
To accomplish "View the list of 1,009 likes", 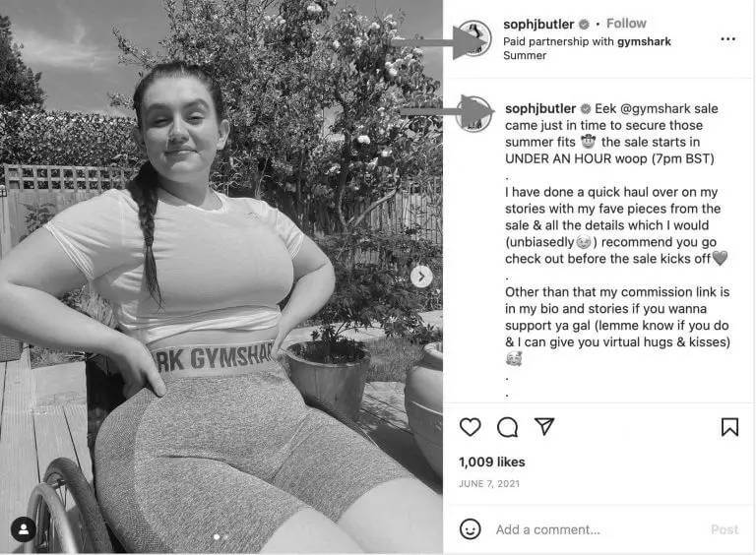I will [x=492, y=462].
